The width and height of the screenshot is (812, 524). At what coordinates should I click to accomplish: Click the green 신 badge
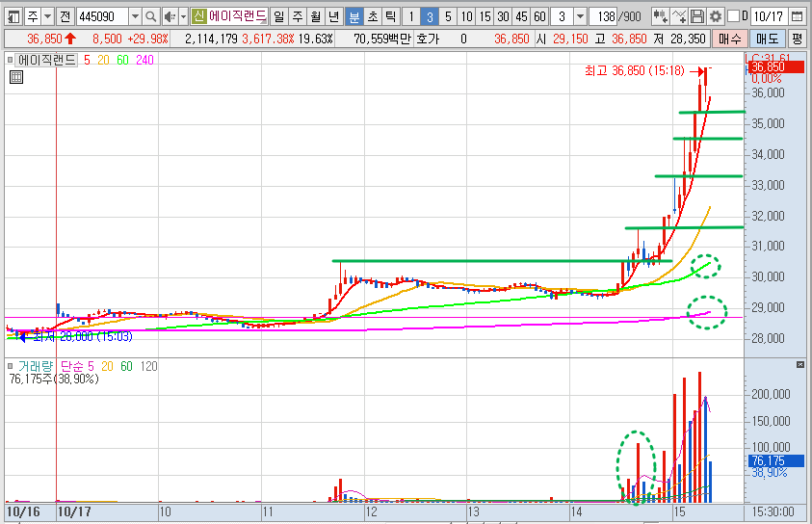tap(198, 16)
